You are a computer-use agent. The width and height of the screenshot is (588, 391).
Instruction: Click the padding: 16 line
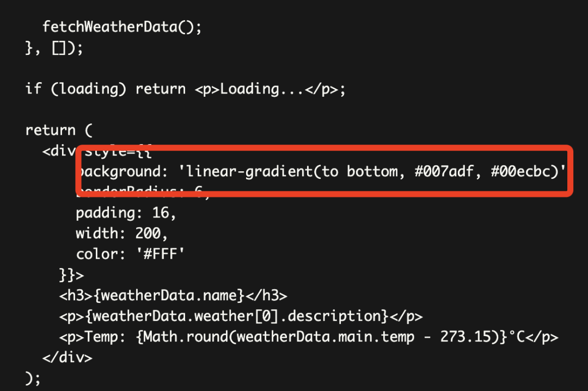coord(126,213)
